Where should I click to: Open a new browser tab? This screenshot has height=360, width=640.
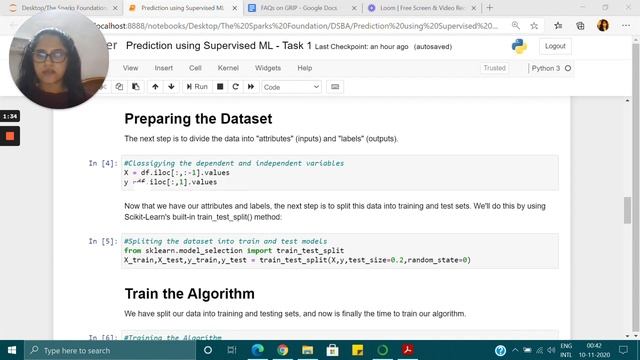point(490,7)
